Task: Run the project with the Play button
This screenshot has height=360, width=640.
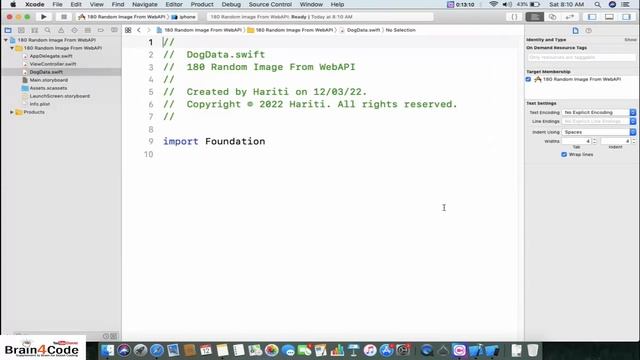Action: pyautogui.click(x=44, y=17)
